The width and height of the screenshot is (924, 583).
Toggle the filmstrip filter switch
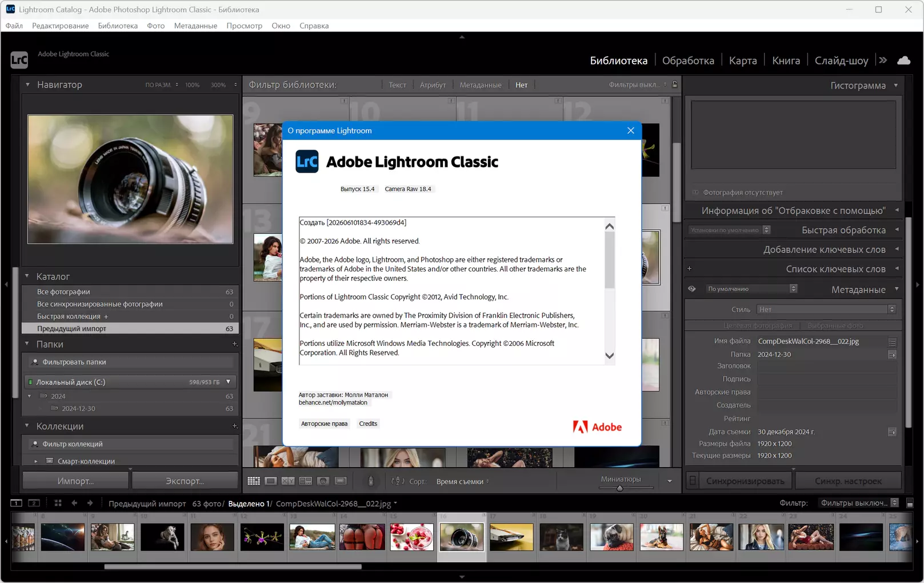[910, 504]
